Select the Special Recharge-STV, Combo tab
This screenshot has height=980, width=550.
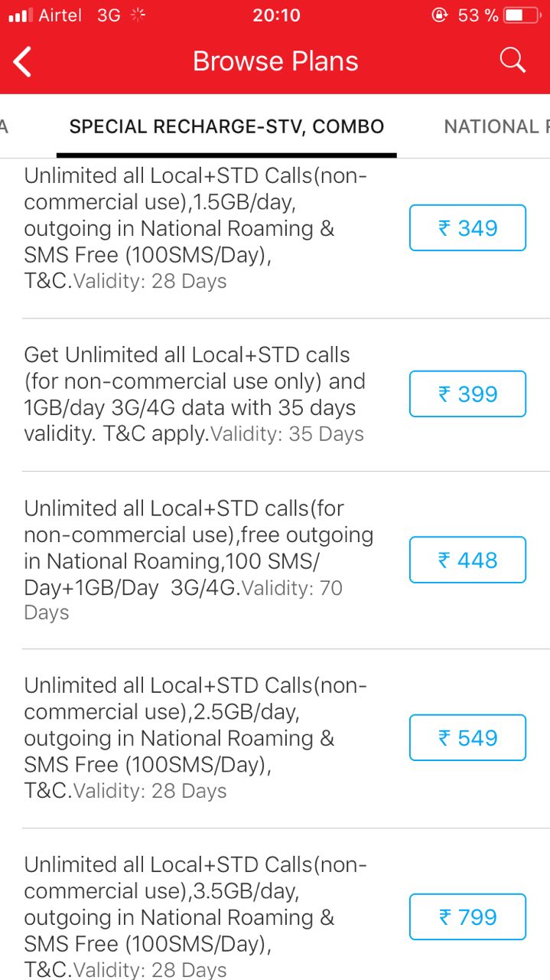226,126
